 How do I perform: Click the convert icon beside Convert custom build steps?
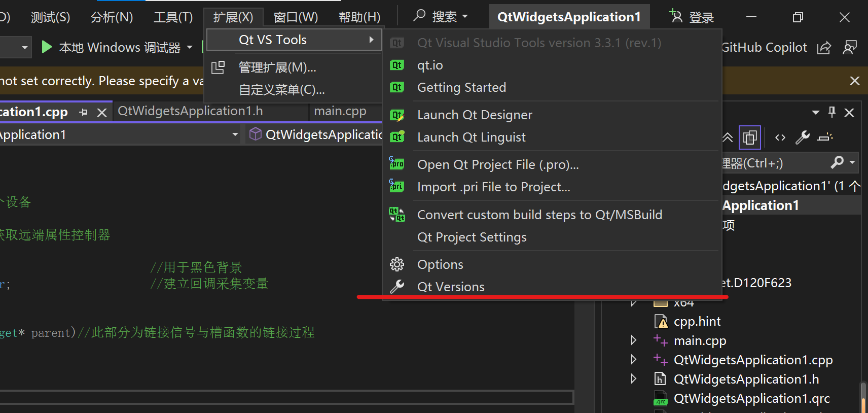click(x=396, y=215)
